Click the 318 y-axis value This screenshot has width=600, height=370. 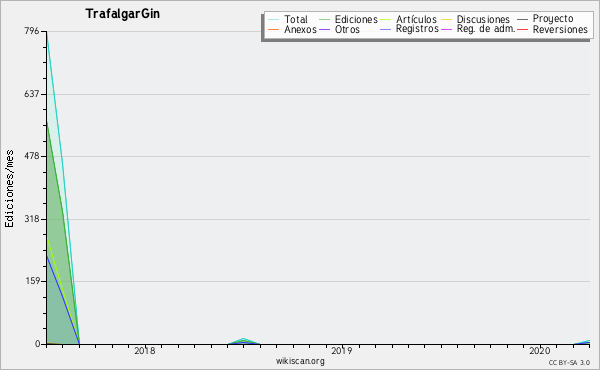pyautogui.click(x=32, y=219)
